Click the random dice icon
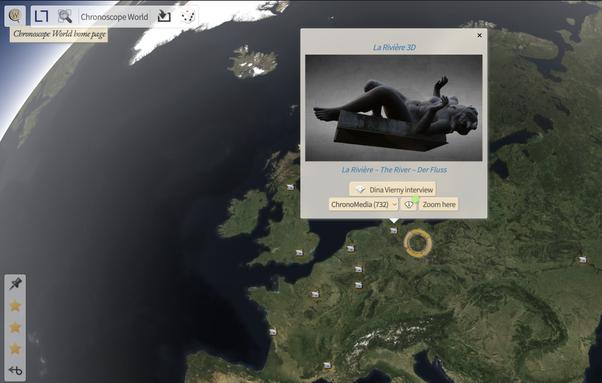 [188, 16]
